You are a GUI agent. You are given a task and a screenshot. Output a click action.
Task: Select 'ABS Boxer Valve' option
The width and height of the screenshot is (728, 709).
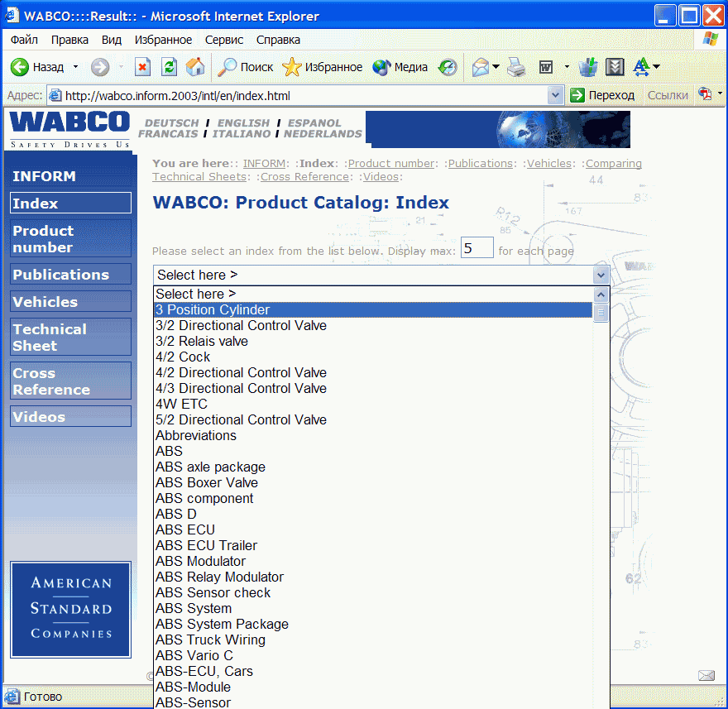[x=372, y=482]
